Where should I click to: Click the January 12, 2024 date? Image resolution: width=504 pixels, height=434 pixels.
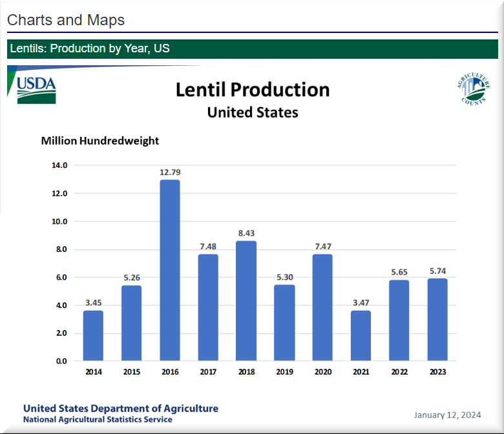point(447,414)
